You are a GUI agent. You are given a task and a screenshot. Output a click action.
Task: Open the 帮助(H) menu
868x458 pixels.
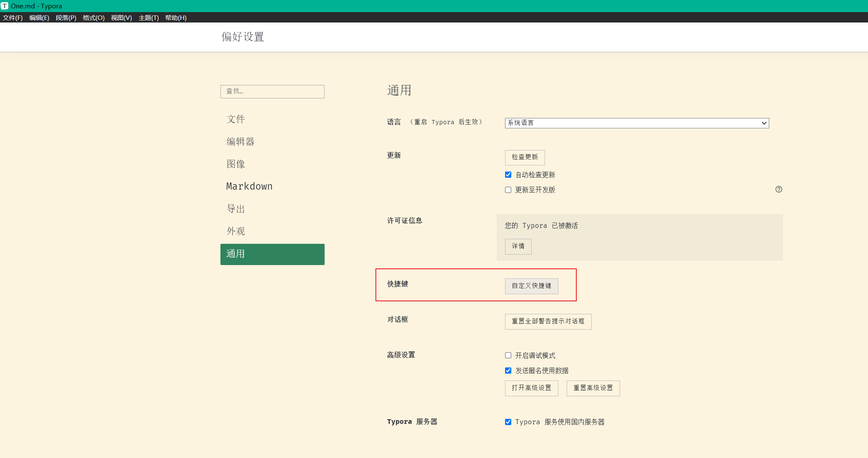tap(175, 18)
